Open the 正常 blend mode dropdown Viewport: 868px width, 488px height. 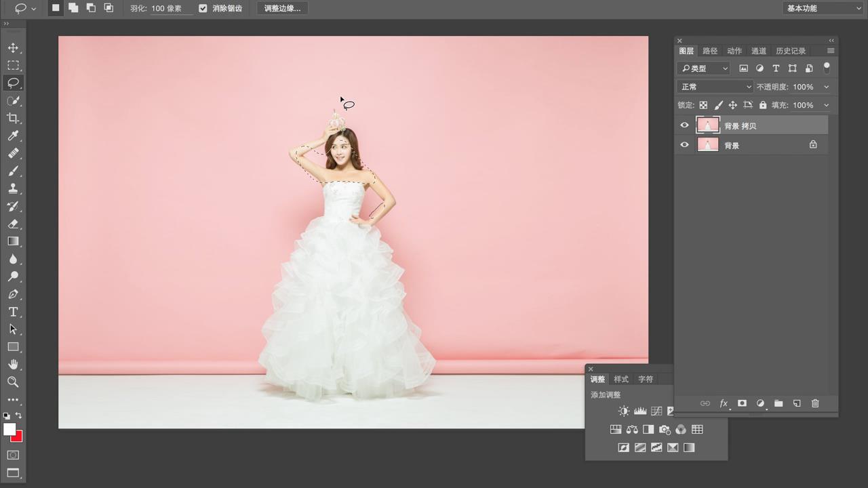[x=715, y=87]
